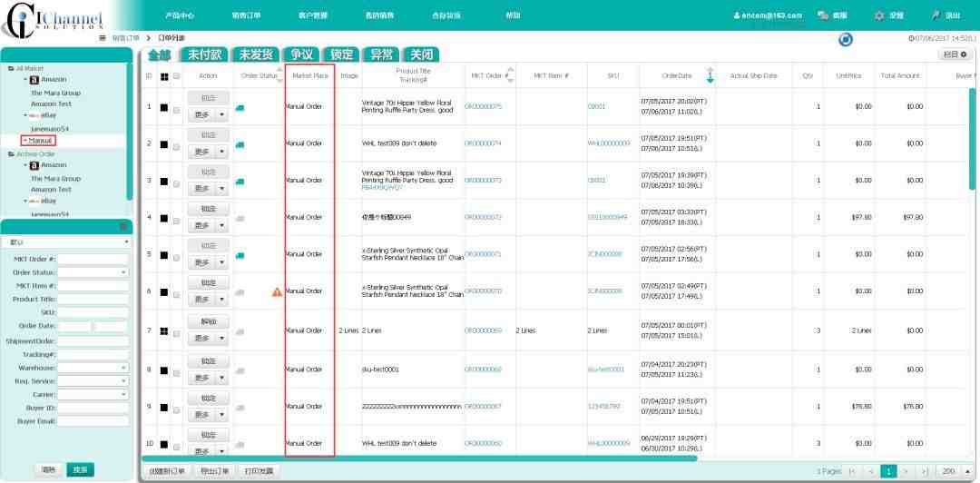Switch to the 异常 tab
Image resolution: width=980 pixels, height=483 pixels.
pos(381,54)
